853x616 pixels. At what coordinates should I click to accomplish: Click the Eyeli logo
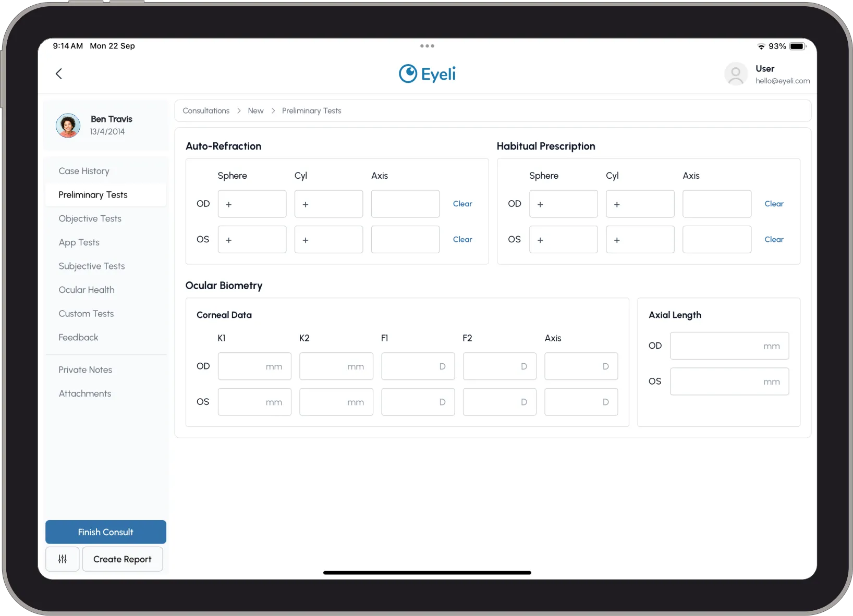(427, 74)
